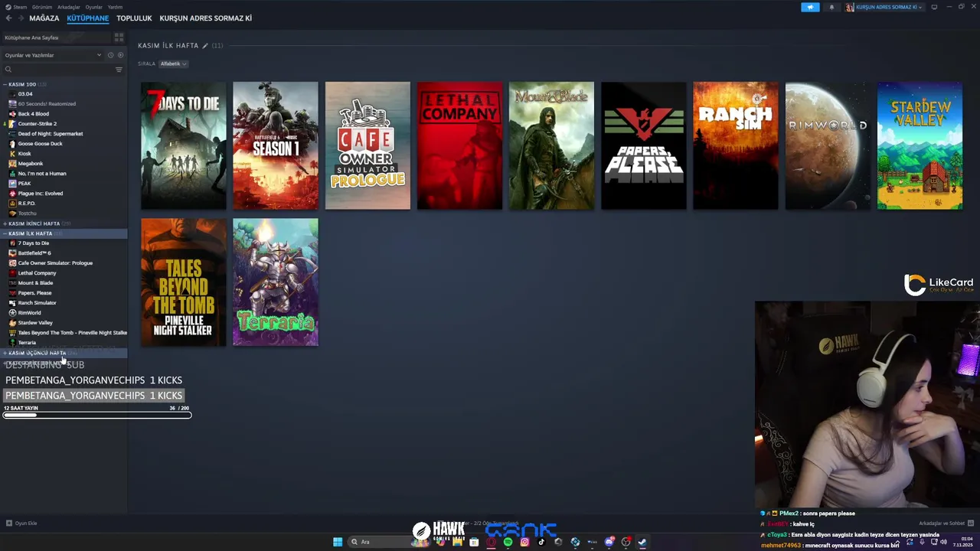The width and height of the screenshot is (980, 551).
Task: Open the Alfabetik sort dropdown
Action: pyautogui.click(x=173, y=64)
